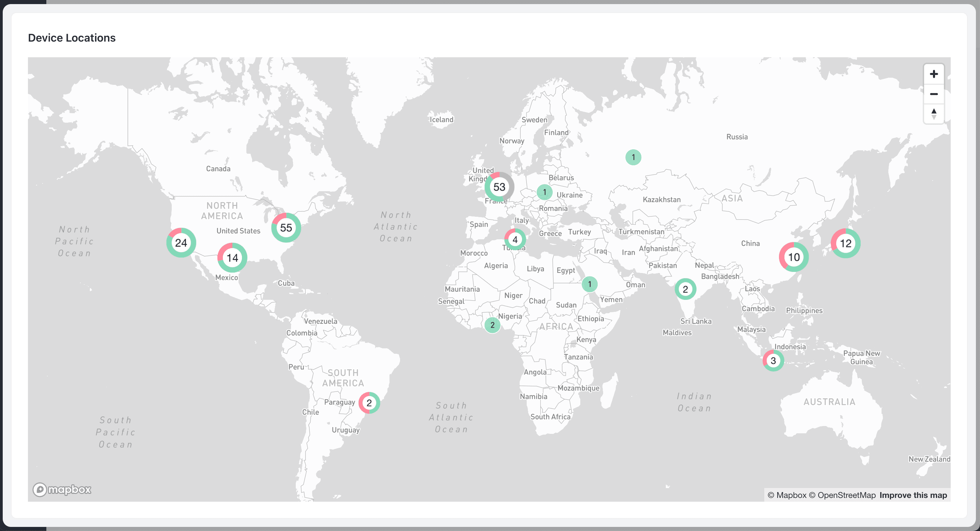
Task: Click the map zoom in plus button
Action: tap(934, 74)
